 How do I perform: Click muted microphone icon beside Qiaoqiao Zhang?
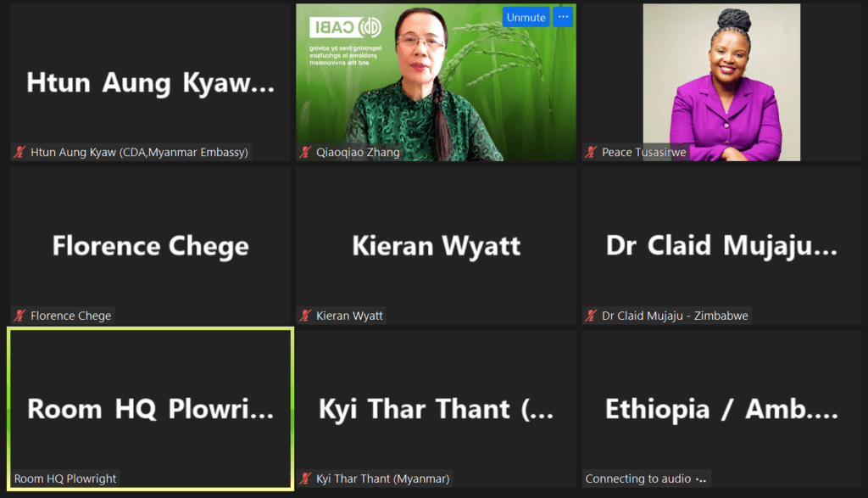point(305,152)
